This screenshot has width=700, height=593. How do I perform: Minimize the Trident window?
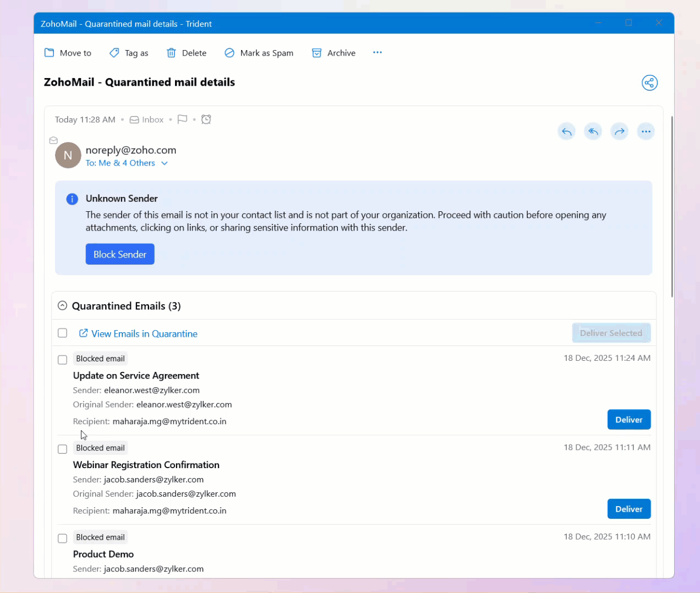(x=598, y=23)
